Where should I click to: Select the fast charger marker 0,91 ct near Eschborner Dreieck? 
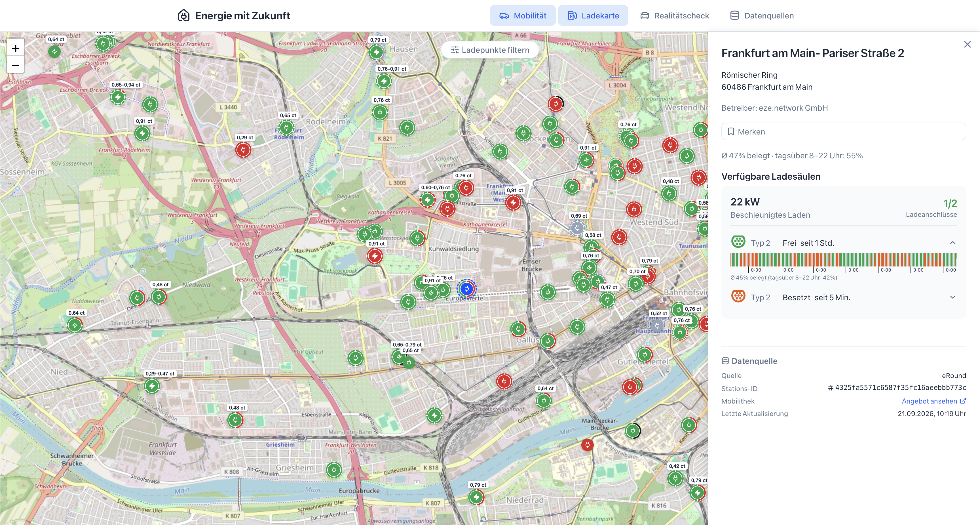[x=142, y=133]
